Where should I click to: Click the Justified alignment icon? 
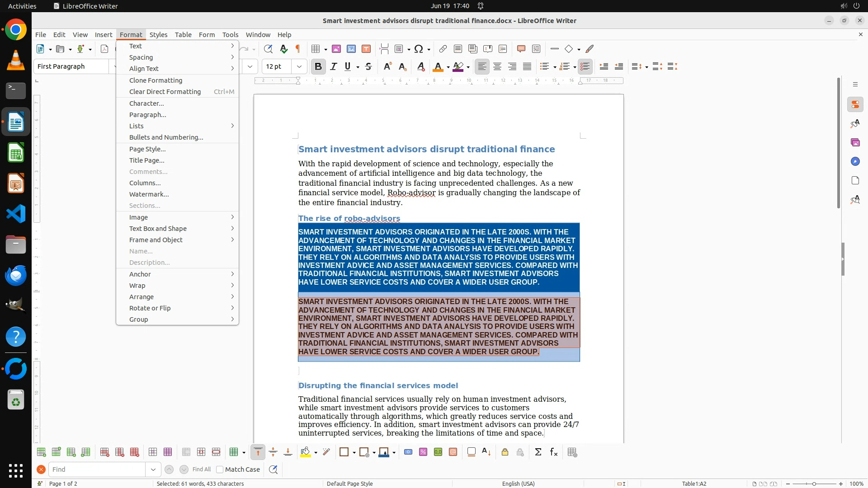[x=527, y=66]
